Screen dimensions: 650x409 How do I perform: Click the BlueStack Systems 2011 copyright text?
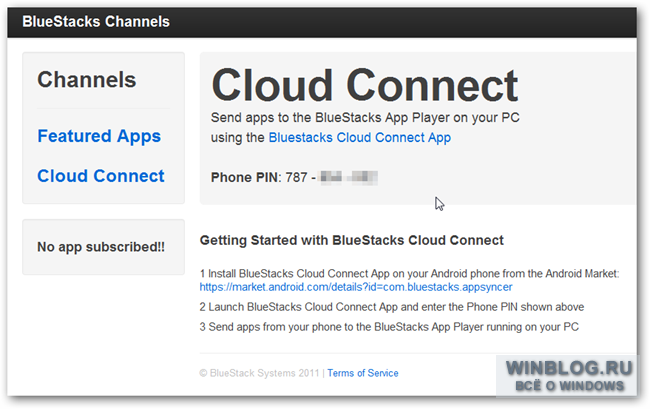point(260,373)
